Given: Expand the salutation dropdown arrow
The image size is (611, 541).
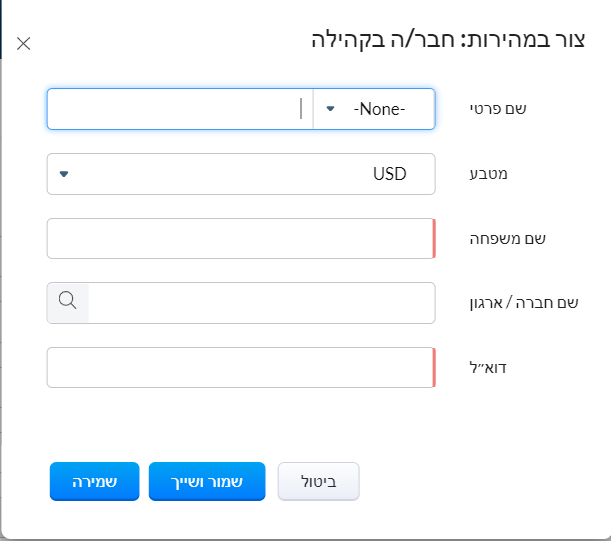Looking at the screenshot, I should (330, 109).
